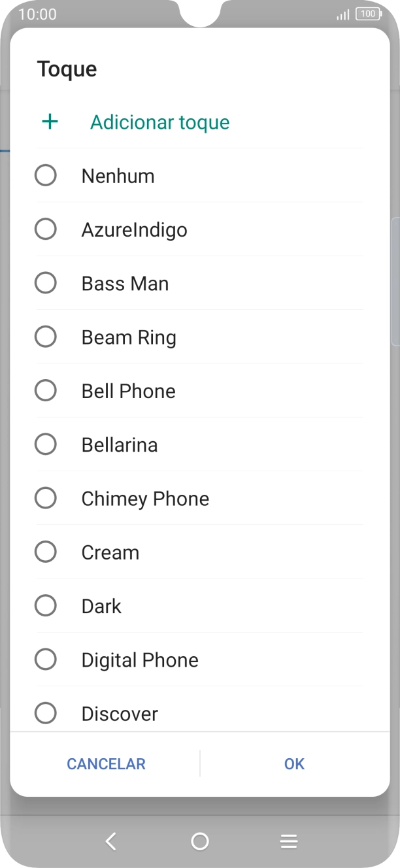The height and width of the screenshot is (868, 400).
Task: Confirm with the OK button
Action: (294, 763)
